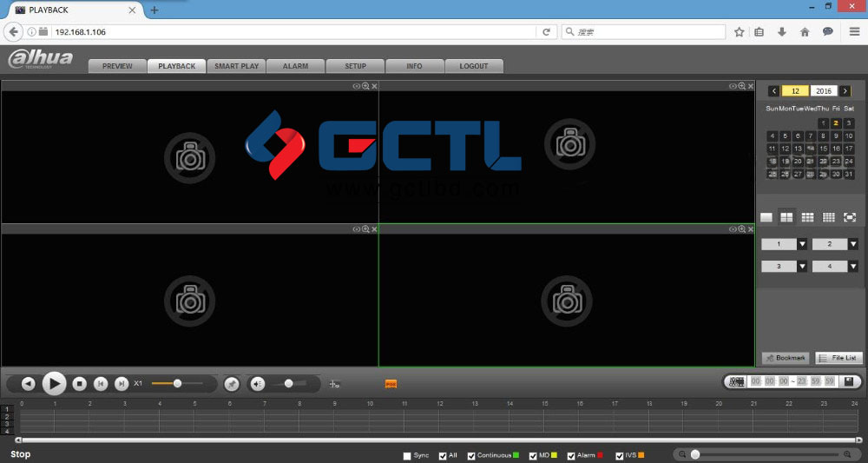868x463 pixels.
Task: Toggle fisheye eye icon on top-right pane
Action: (733, 86)
